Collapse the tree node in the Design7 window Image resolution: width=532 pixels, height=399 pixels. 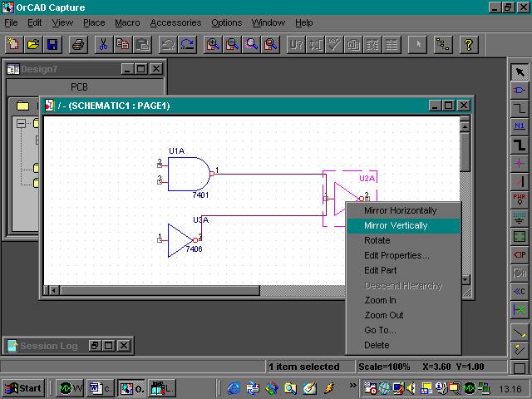21,123
